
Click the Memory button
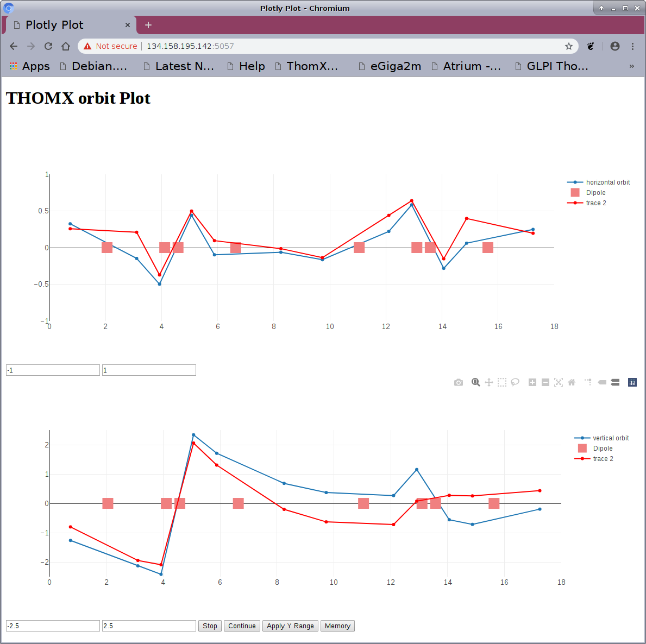point(337,626)
